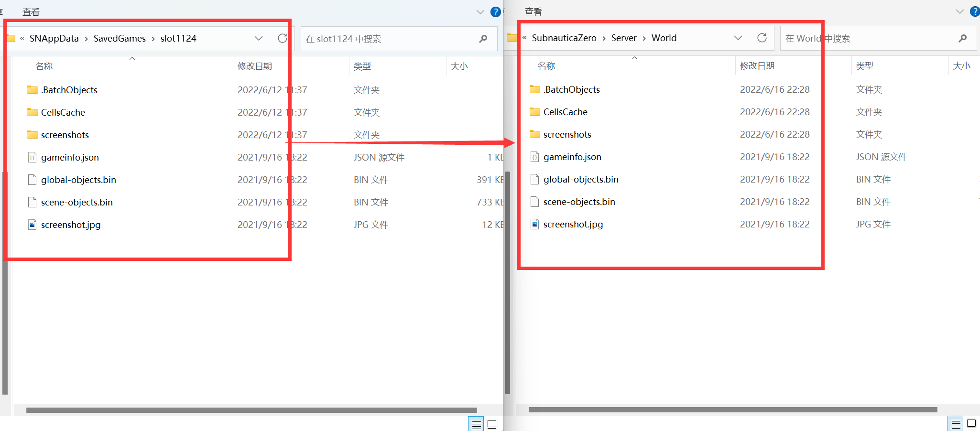
Task: Switch slot1124 window to details view
Action: 476,424
